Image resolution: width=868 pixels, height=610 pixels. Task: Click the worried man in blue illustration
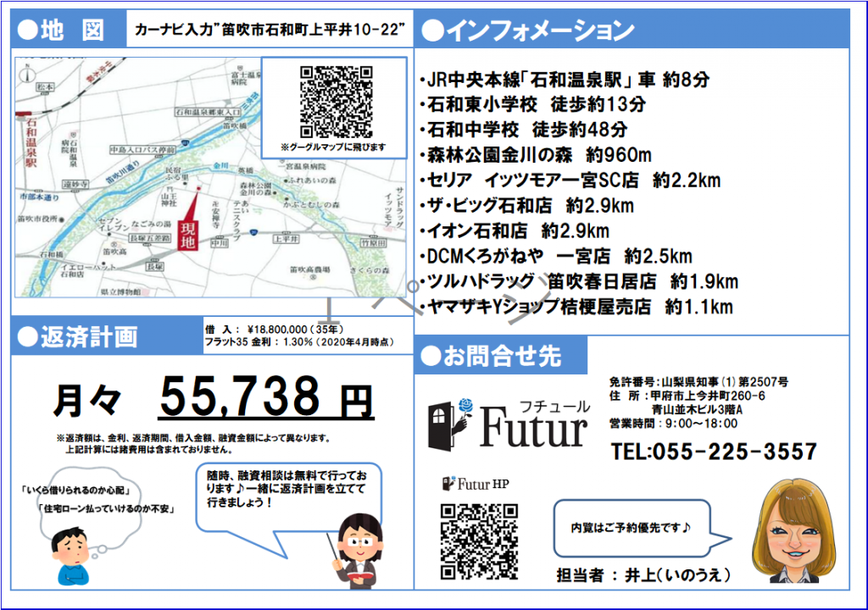[72, 557]
